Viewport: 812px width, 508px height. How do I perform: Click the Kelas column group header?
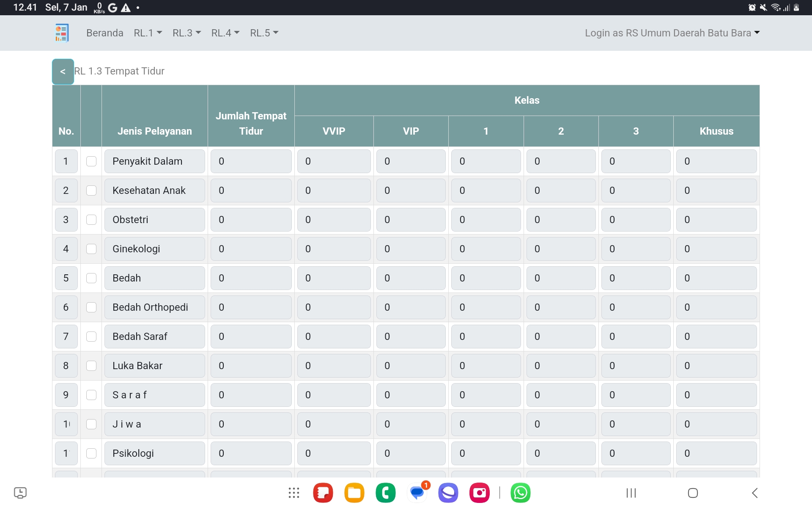pyautogui.click(x=527, y=100)
